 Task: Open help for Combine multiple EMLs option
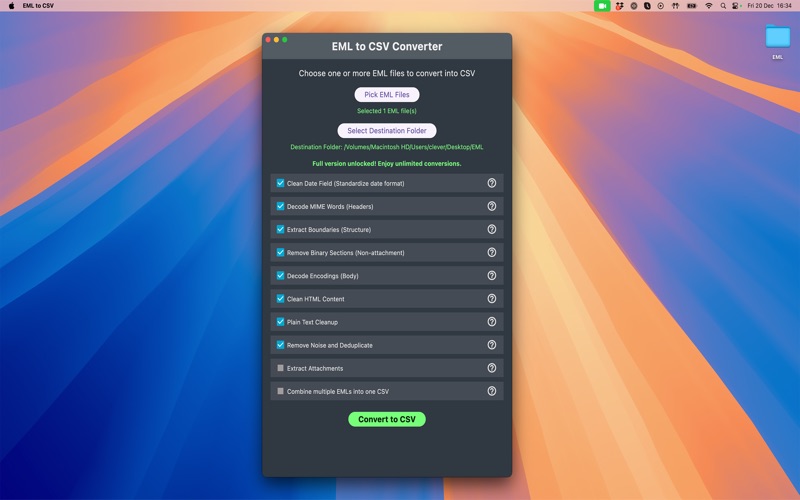491,391
